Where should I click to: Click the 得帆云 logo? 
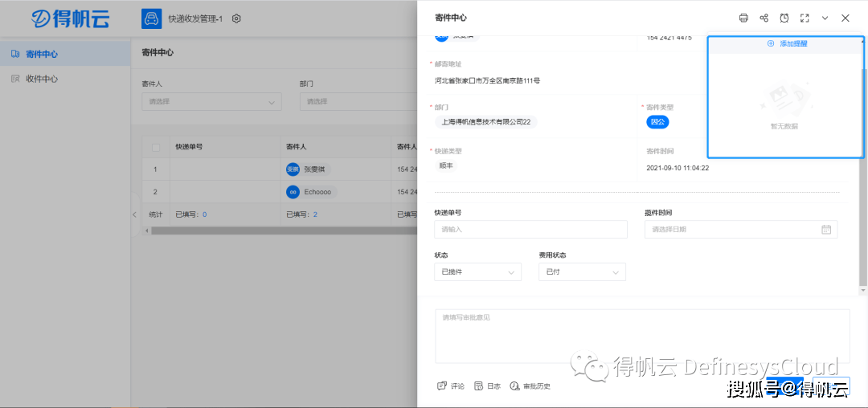click(x=70, y=18)
